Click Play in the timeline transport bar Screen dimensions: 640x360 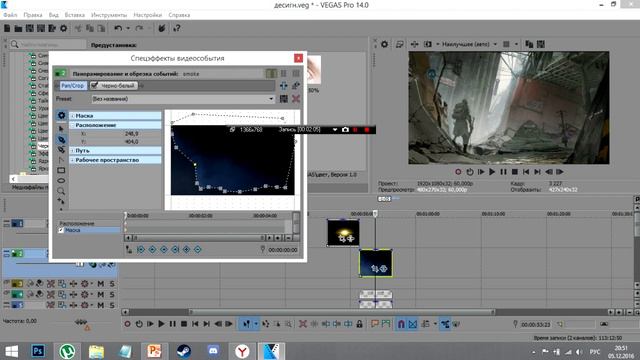coord(161,324)
